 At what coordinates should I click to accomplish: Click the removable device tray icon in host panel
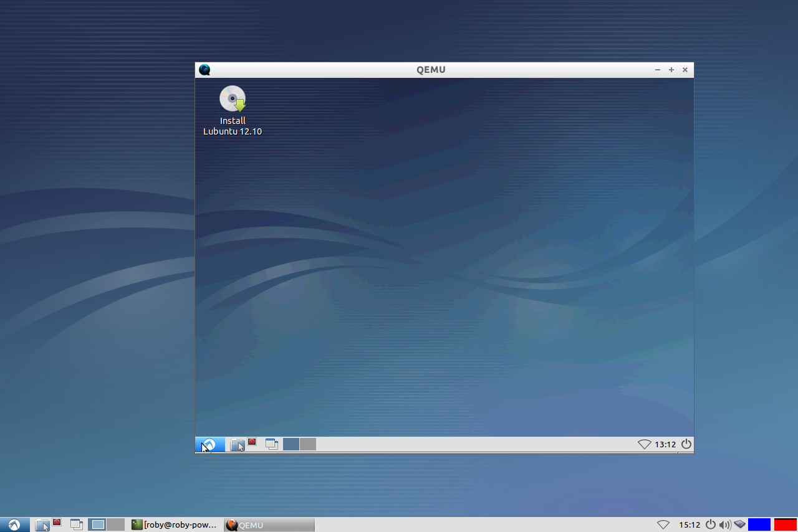[x=739, y=525]
